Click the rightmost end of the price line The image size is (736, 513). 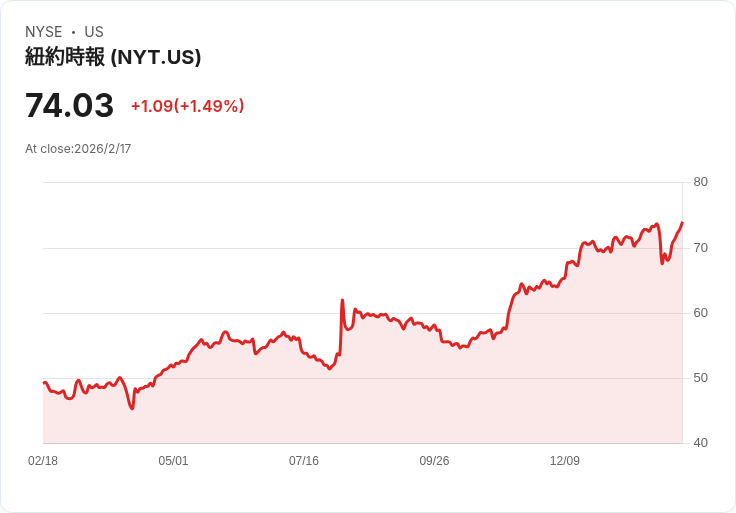tap(682, 222)
